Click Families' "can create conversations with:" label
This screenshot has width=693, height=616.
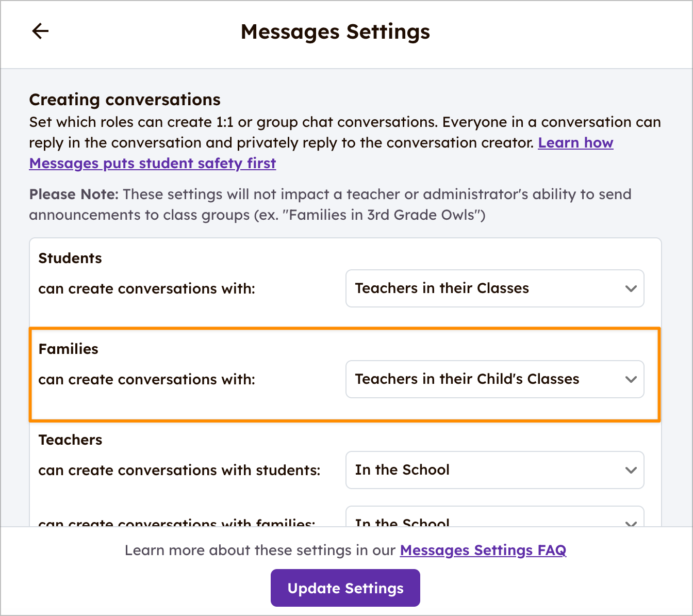pos(146,379)
